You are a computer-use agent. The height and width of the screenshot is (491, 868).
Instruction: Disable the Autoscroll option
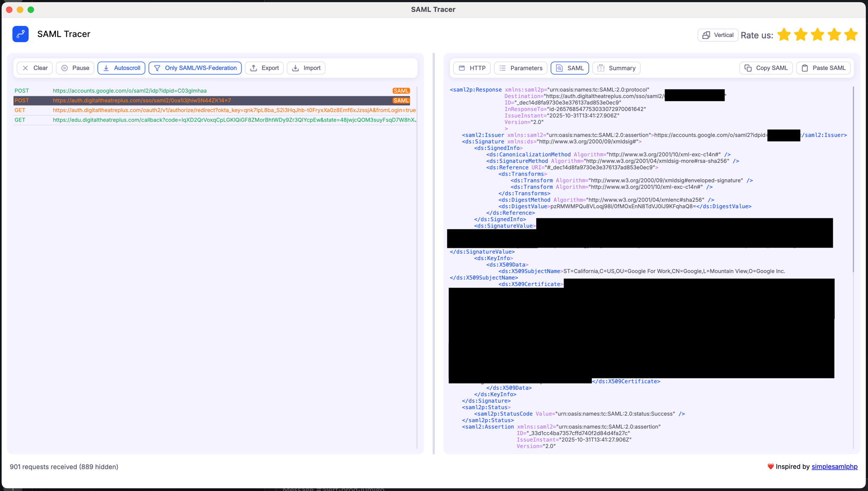[x=121, y=68]
